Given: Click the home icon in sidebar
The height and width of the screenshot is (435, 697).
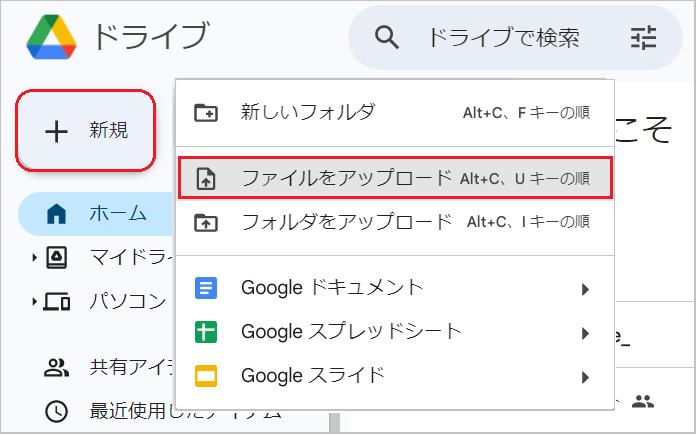Looking at the screenshot, I should [56, 214].
